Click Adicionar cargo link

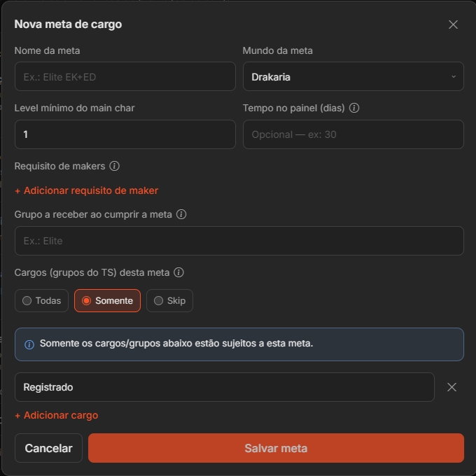coord(57,415)
